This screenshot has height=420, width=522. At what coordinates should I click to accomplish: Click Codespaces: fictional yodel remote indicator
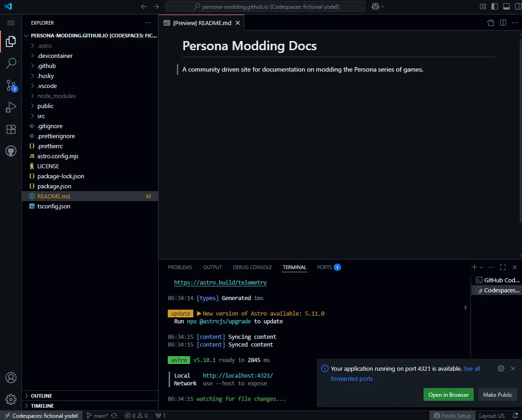[x=41, y=416]
